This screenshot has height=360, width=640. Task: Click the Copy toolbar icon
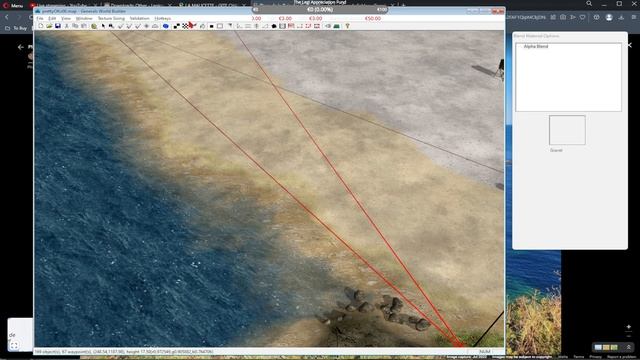tap(75, 26)
